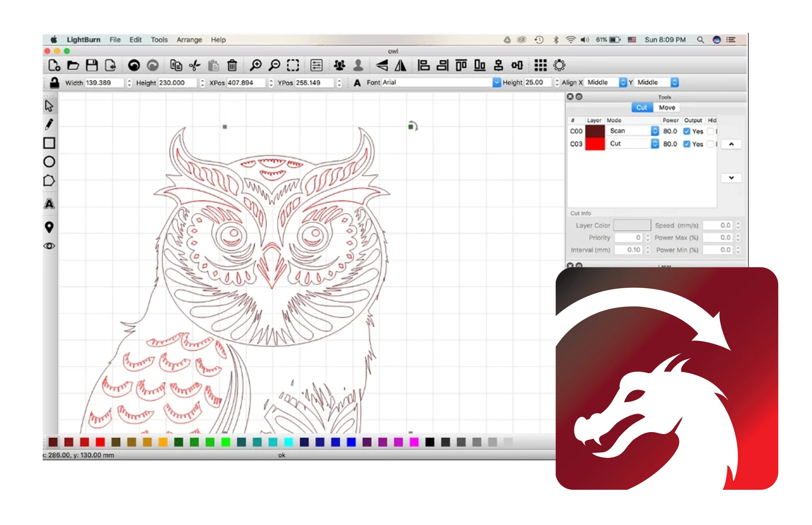Select the Ellipse tool

pyautogui.click(x=49, y=162)
